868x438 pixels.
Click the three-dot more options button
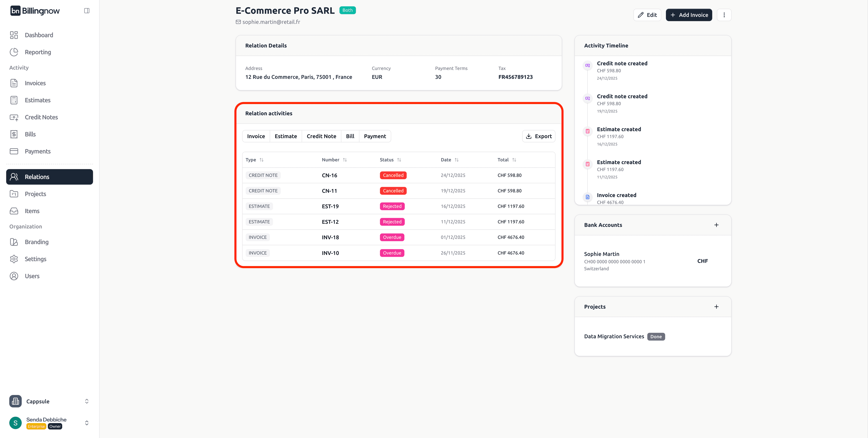pyautogui.click(x=724, y=15)
